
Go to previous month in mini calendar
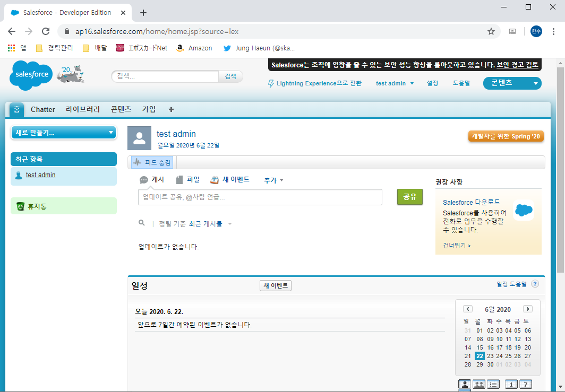click(x=468, y=309)
